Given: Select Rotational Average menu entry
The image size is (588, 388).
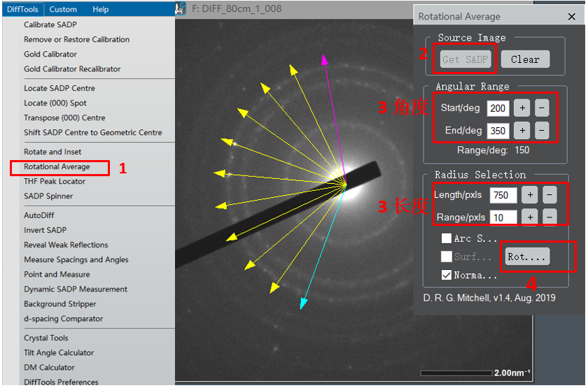Looking at the screenshot, I should [x=57, y=167].
